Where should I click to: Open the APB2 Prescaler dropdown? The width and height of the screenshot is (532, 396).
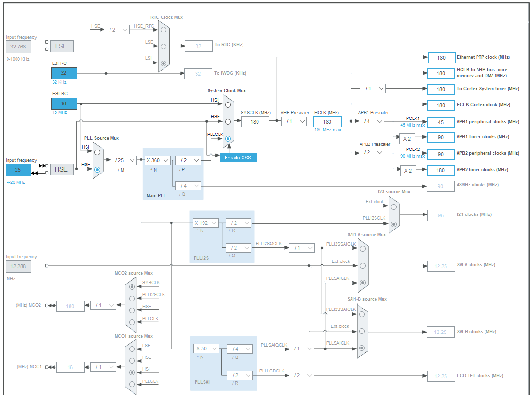(372, 152)
